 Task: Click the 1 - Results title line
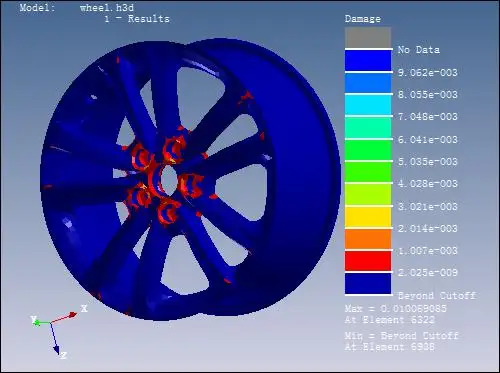137,19
